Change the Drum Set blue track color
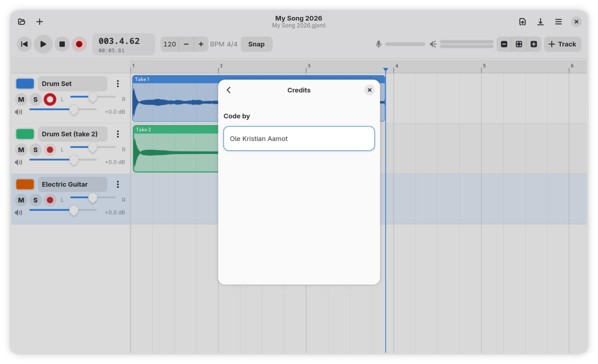The image size is (598, 364). pyautogui.click(x=25, y=84)
